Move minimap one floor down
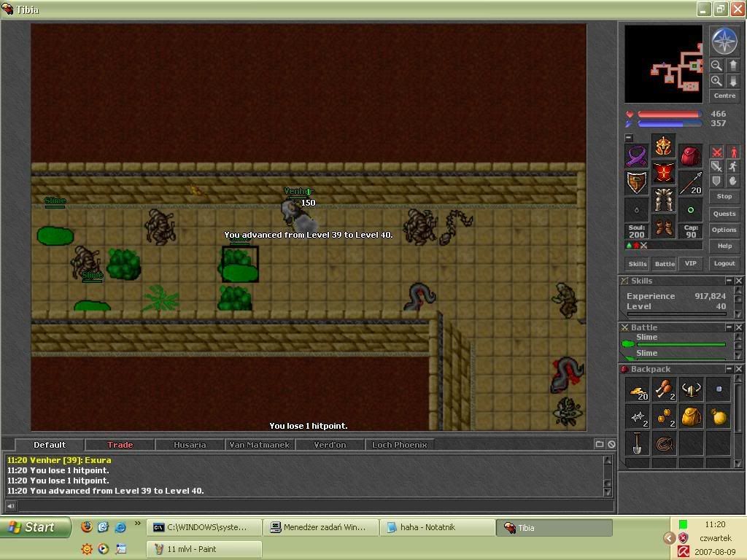Screen dimensions: 747x560 click(x=732, y=81)
